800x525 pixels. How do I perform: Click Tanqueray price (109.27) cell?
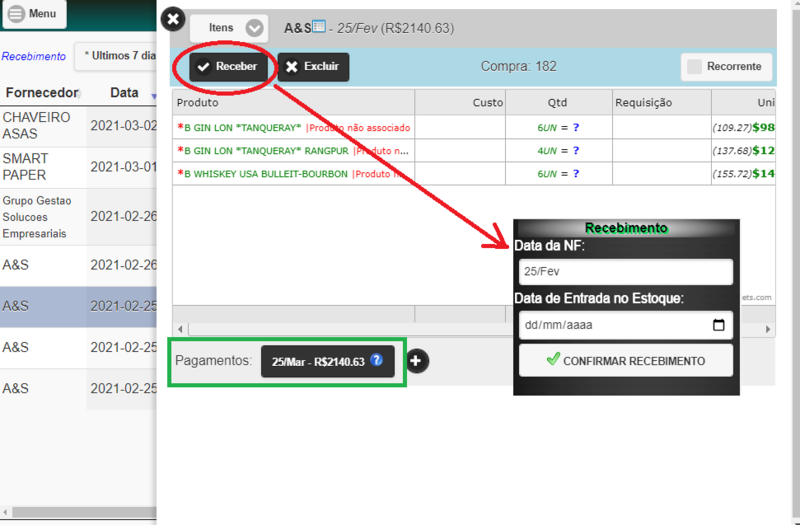743,128
